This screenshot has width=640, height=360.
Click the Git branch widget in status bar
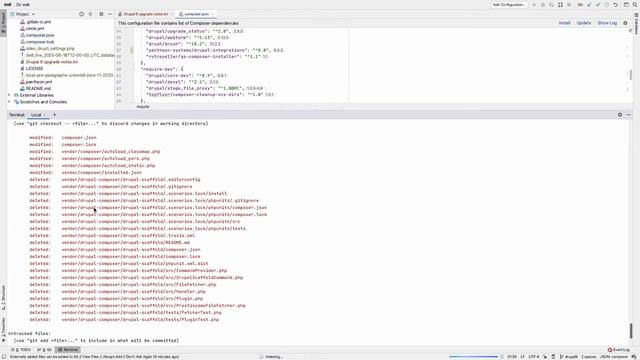tap(568, 357)
